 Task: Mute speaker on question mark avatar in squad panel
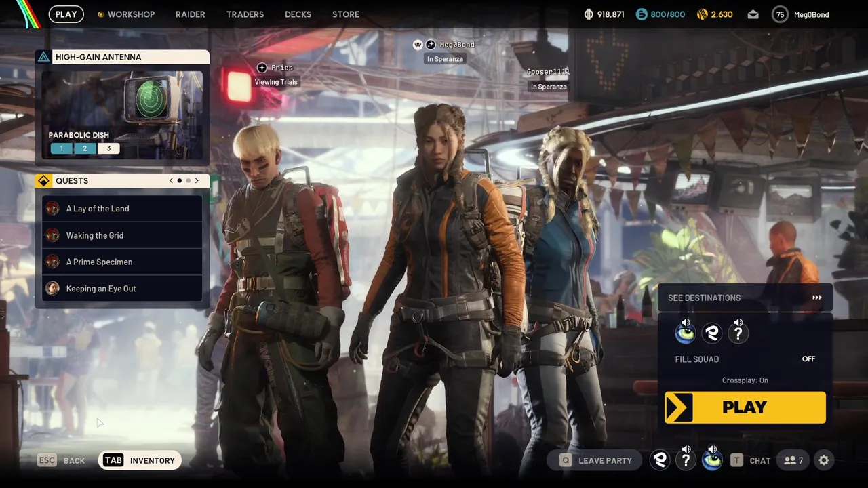[x=738, y=323]
